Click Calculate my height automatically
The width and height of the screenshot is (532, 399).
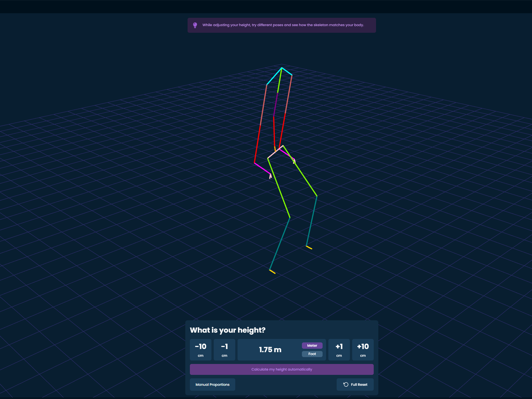click(x=282, y=369)
